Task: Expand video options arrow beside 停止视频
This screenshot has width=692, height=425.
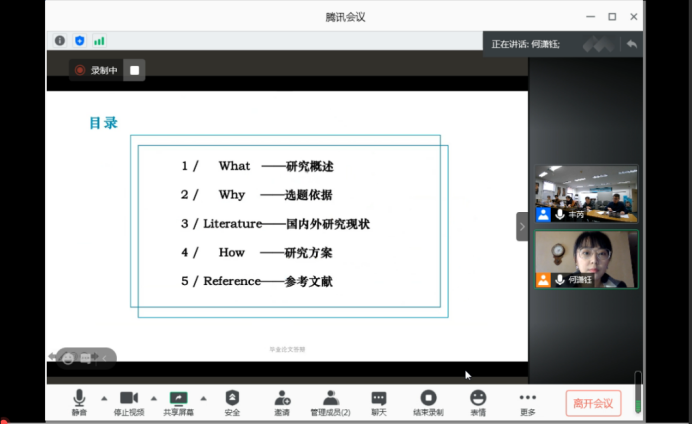Action: (x=153, y=398)
